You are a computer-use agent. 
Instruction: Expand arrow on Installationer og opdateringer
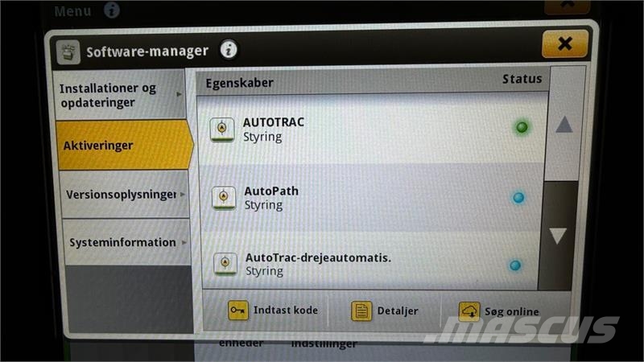[179, 94]
